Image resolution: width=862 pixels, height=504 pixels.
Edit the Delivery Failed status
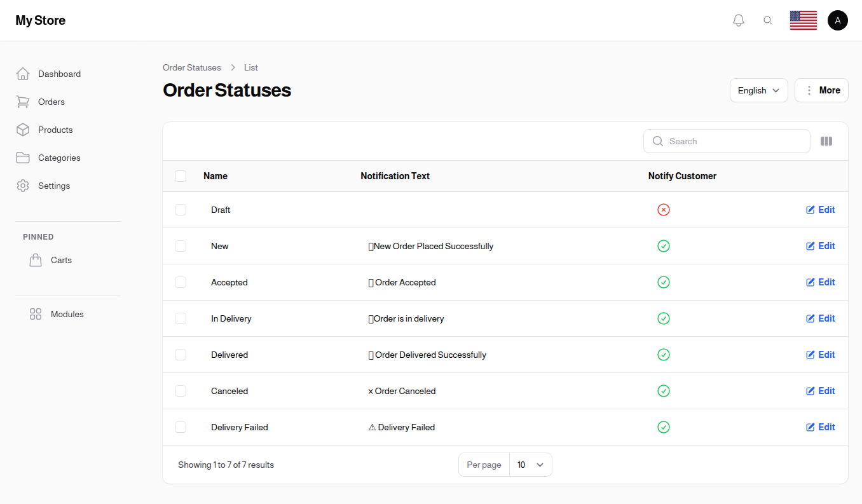(820, 426)
